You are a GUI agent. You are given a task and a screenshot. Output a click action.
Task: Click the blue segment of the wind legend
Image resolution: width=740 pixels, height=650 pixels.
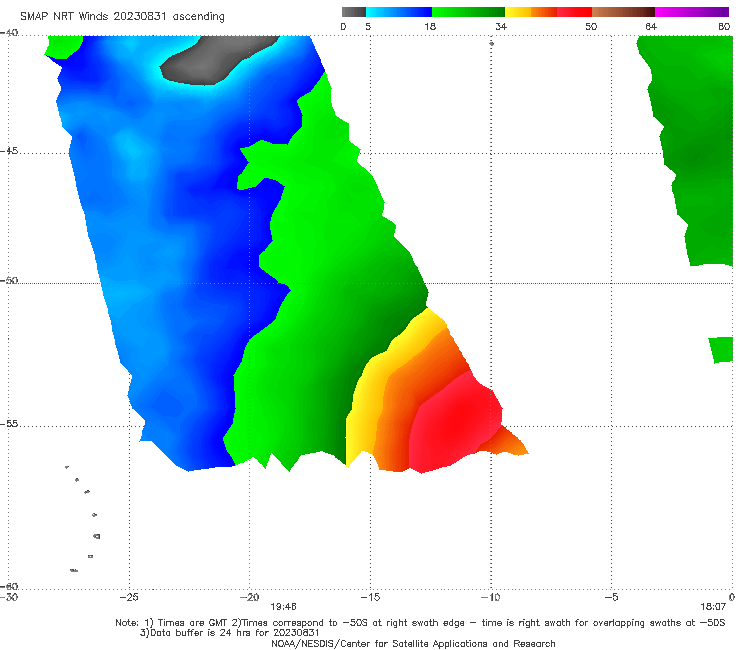click(399, 12)
